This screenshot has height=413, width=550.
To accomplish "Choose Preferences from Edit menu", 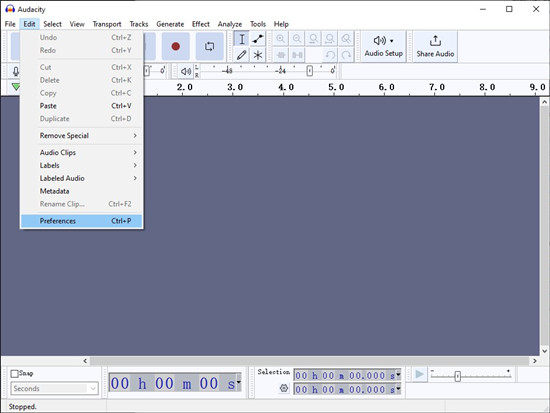I will pos(81,221).
